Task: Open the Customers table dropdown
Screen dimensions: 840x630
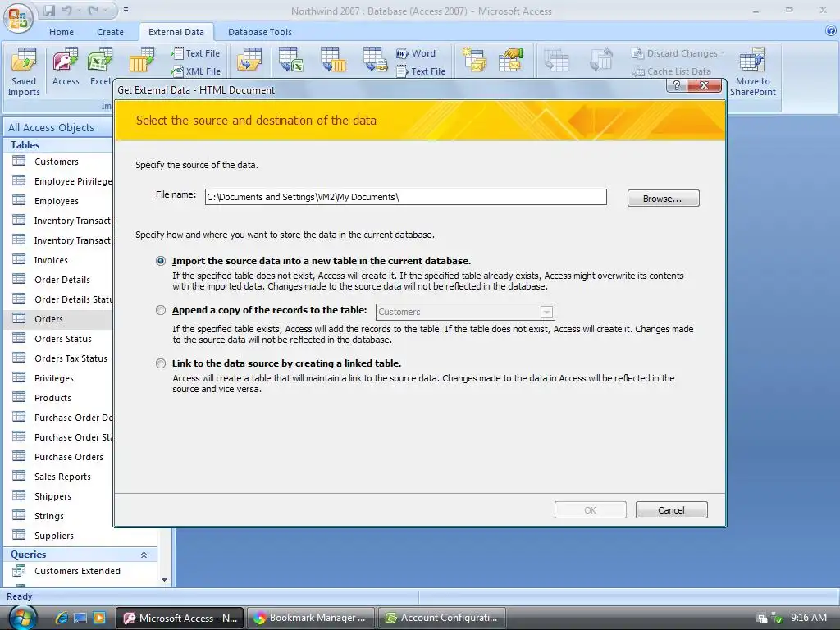Action: pyautogui.click(x=546, y=312)
